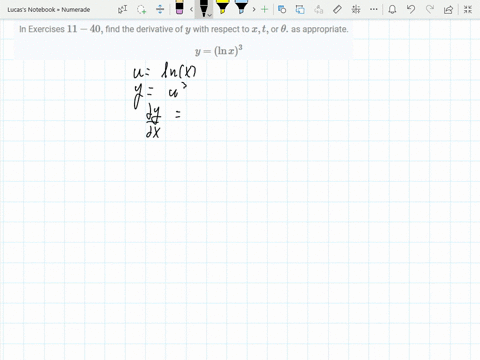The height and width of the screenshot is (360, 480).
Task: Open the black pen options dropdown
Action: (210, 15)
